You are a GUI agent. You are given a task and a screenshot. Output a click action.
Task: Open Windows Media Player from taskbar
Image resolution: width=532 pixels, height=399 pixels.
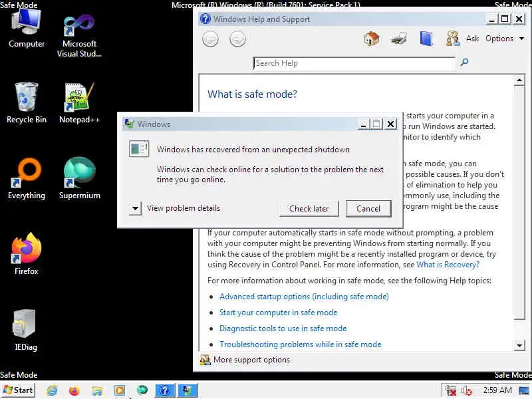coord(120,390)
